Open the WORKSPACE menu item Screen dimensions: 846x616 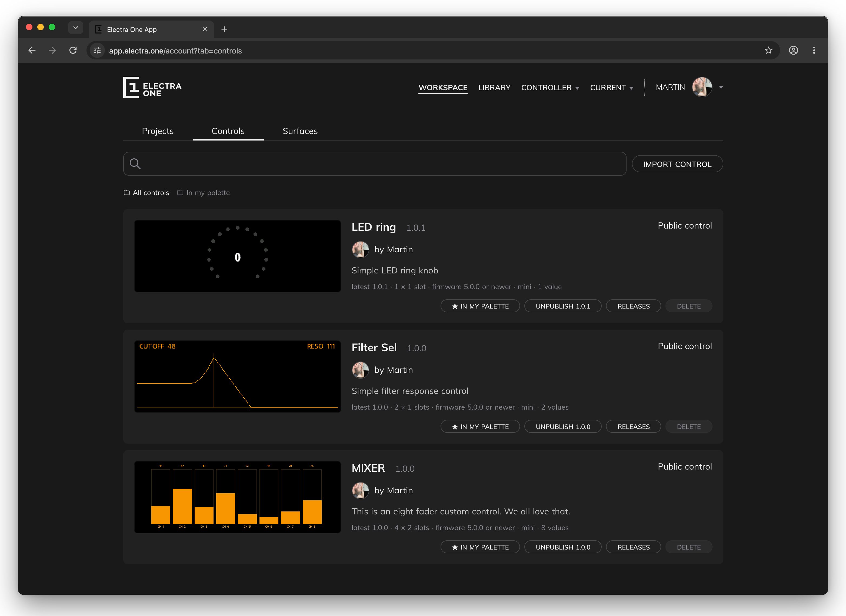443,88
